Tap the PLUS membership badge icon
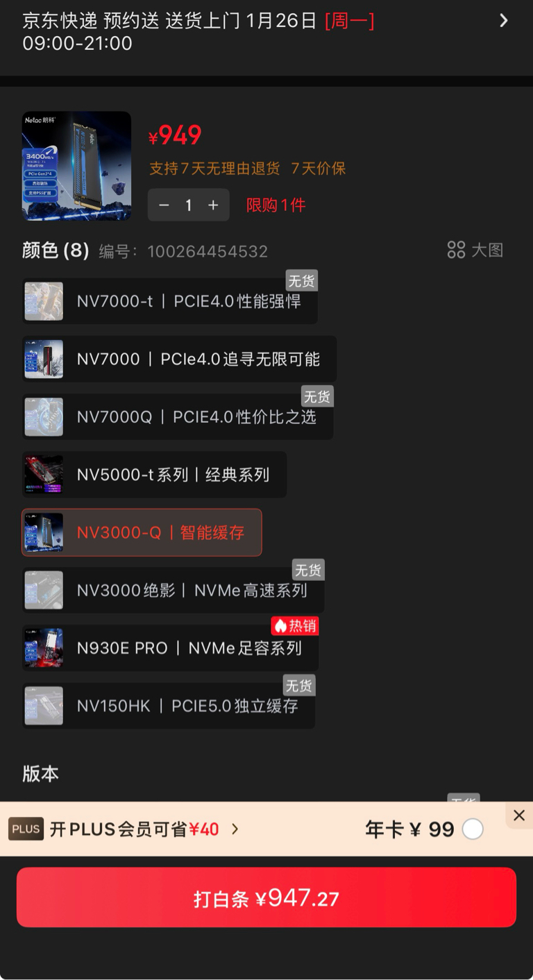This screenshot has width=533, height=980. coord(26,829)
